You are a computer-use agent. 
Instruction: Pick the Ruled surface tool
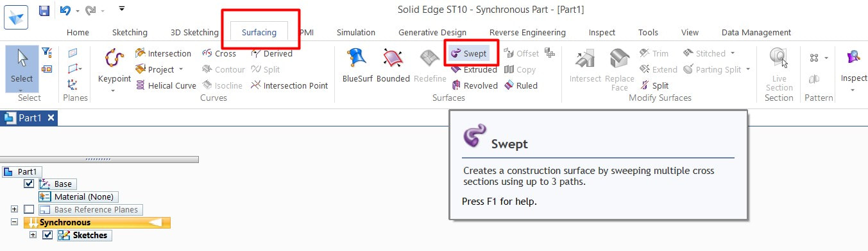(520, 85)
